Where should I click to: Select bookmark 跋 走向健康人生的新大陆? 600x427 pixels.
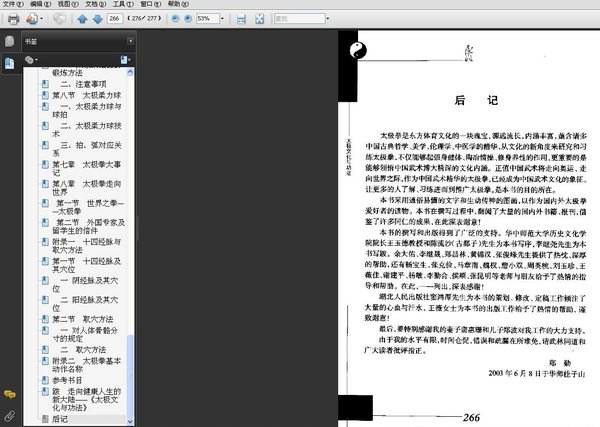(x=86, y=399)
